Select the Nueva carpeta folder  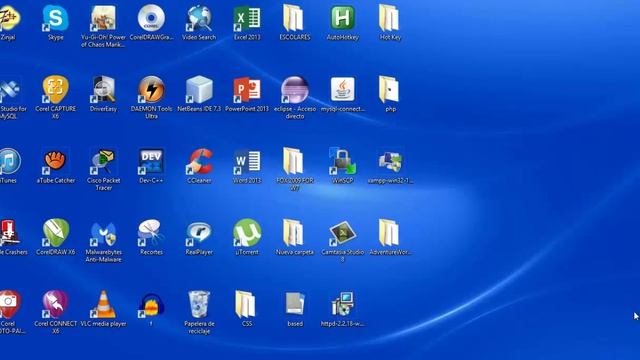point(294,233)
